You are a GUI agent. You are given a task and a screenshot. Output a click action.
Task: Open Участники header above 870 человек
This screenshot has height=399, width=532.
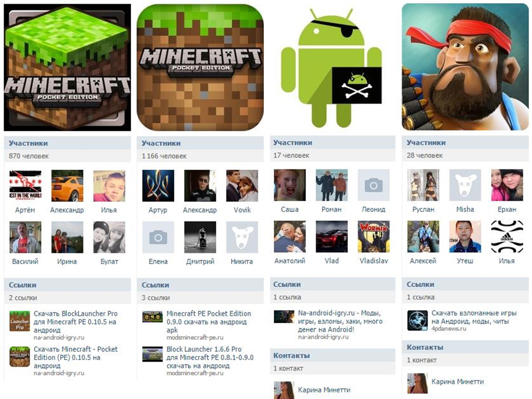click(x=28, y=143)
